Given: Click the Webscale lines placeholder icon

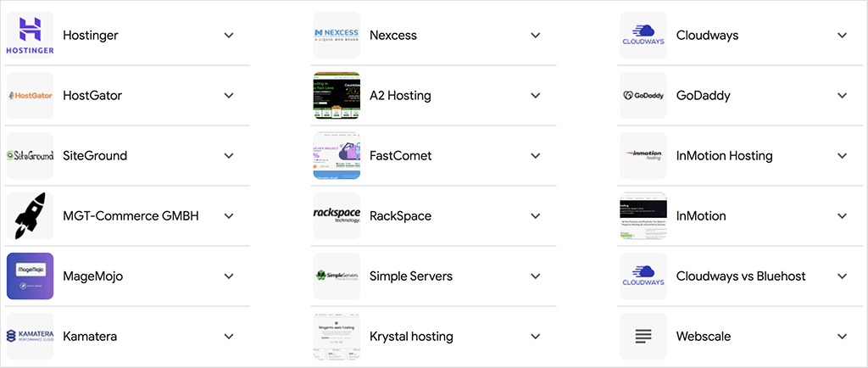Looking at the screenshot, I should coord(643,336).
